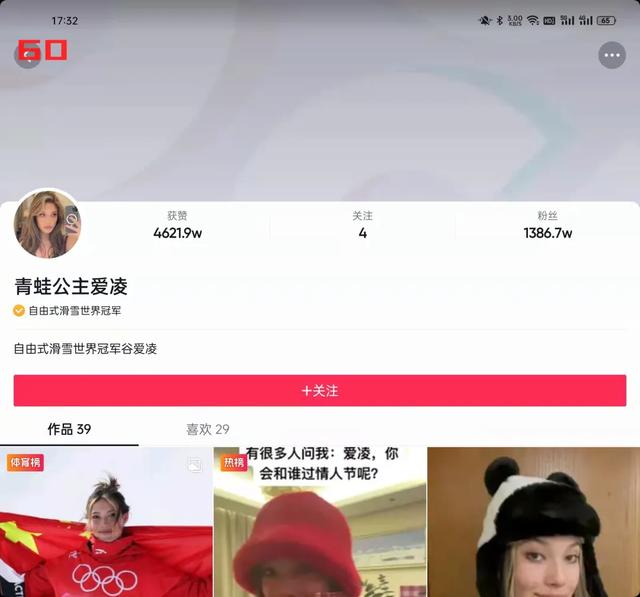Tap the bio text 自由式滑雪世界冠军谷爱凌
This screenshot has height=597, width=640.
(x=85, y=349)
